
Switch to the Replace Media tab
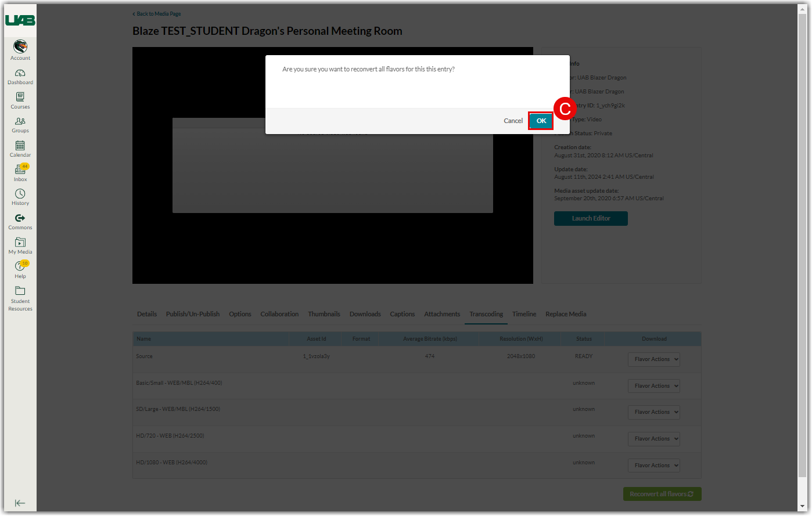[x=566, y=314]
